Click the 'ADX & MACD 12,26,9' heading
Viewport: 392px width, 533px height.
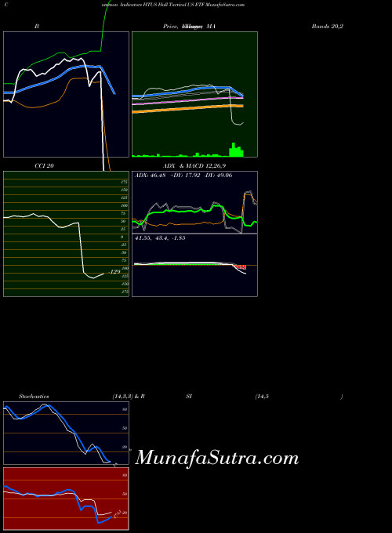click(x=194, y=166)
